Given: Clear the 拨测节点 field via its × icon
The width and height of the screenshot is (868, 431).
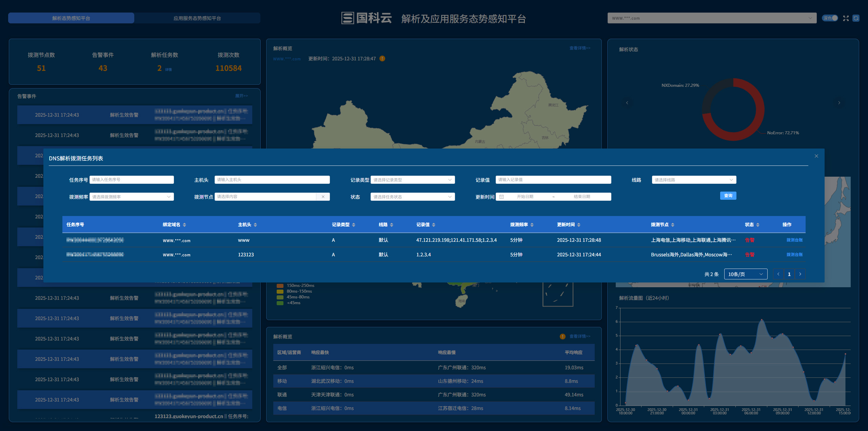Looking at the screenshot, I should pyautogui.click(x=323, y=197).
